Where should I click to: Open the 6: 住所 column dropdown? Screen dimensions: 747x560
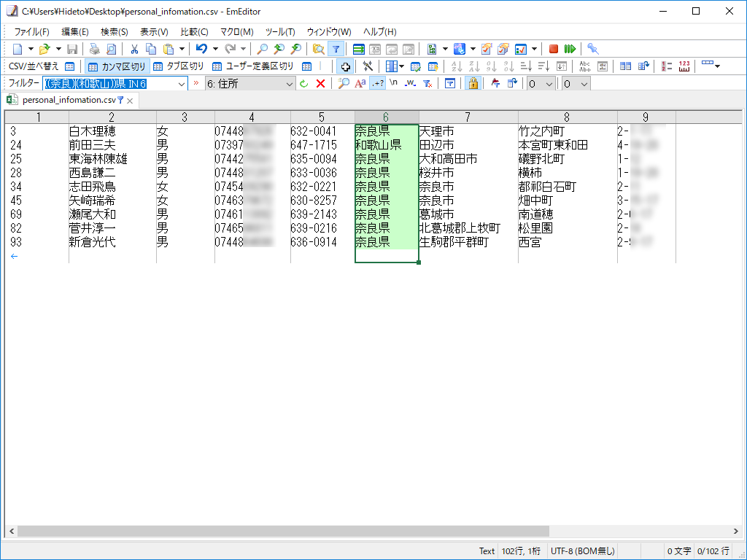pyautogui.click(x=289, y=83)
